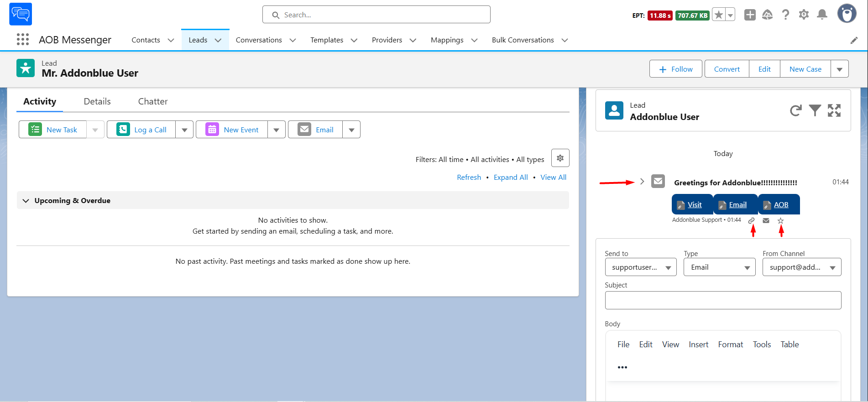Open the Type Email dropdown

click(x=720, y=267)
